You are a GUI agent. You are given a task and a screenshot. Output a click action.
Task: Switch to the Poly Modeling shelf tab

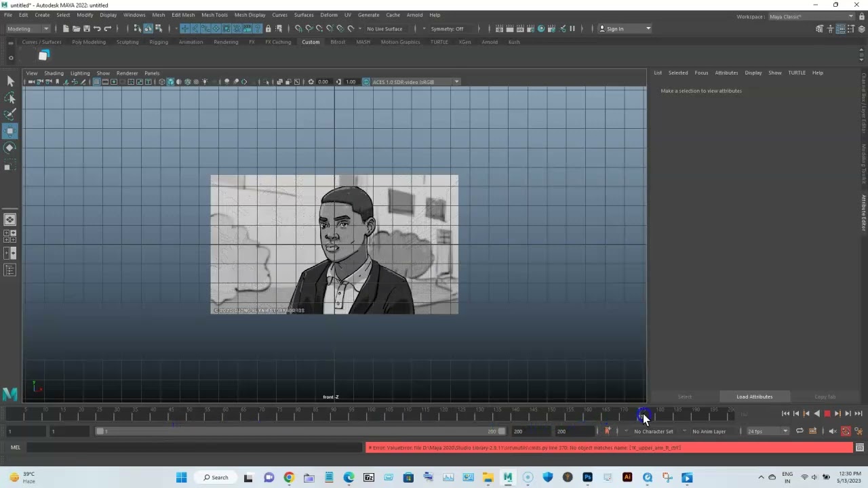[89, 42]
